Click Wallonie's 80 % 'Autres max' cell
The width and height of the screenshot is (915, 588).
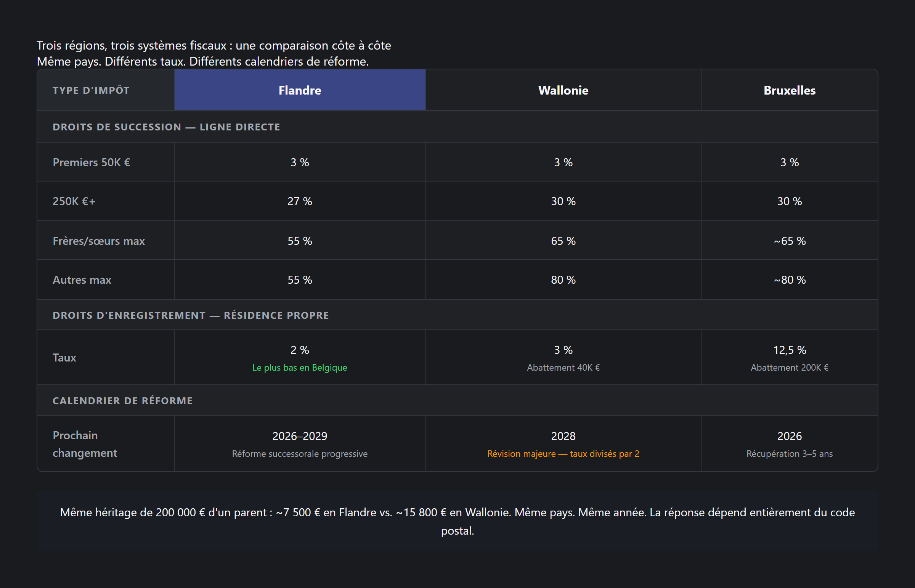(x=563, y=280)
